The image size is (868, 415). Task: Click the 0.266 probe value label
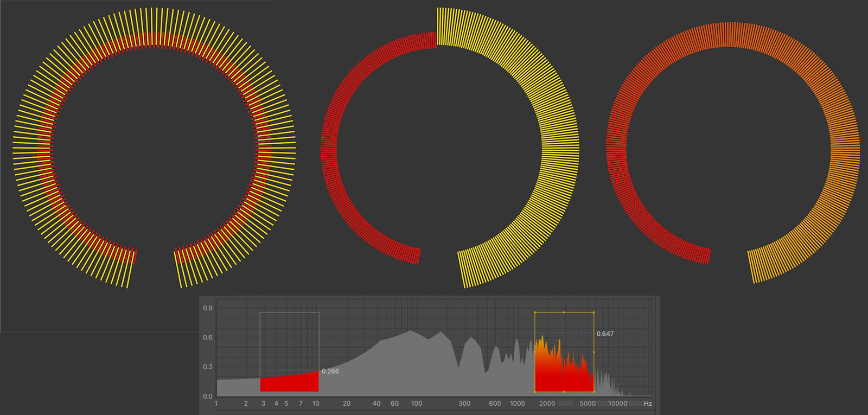tap(330, 372)
